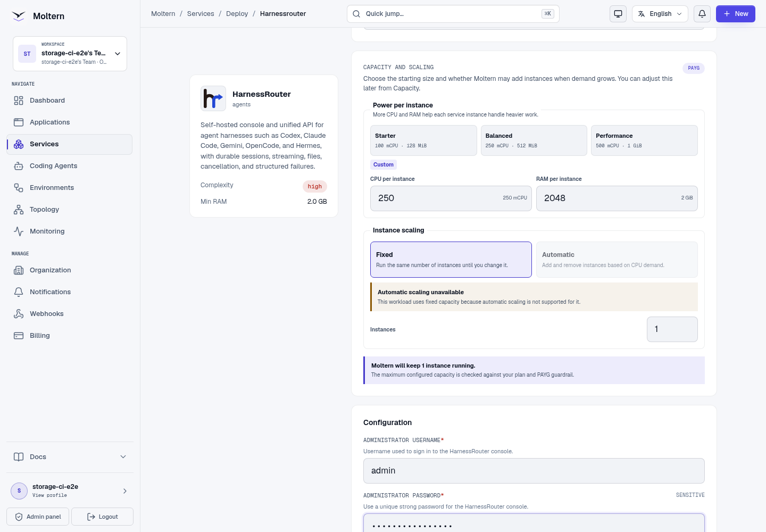The height and width of the screenshot is (532, 766).
Task: Open the Admin panel
Action: click(38, 517)
